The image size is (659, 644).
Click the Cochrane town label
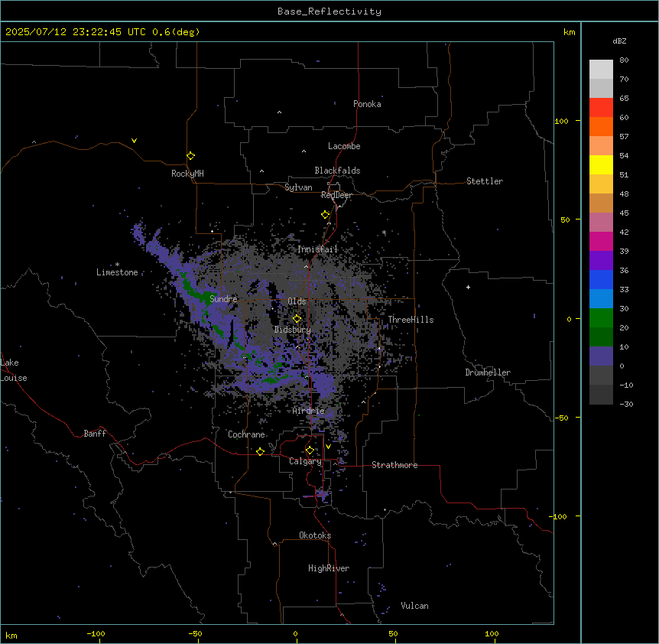point(246,434)
